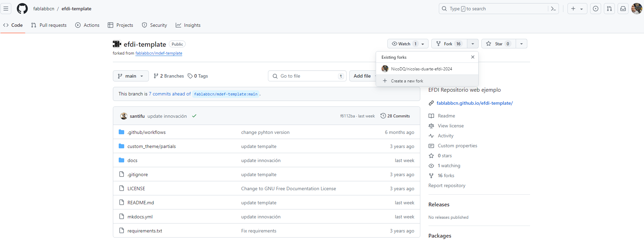Open the Security tab

[x=154, y=25]
